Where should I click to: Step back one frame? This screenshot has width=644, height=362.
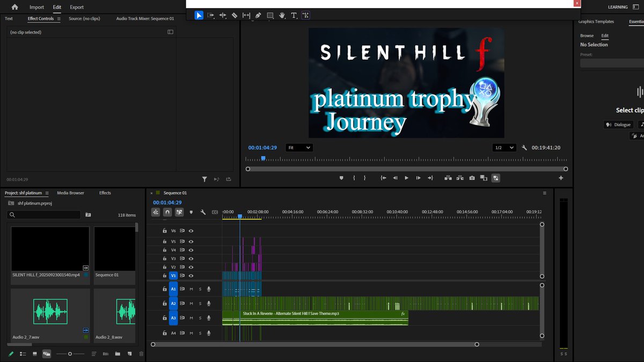coord(395,178)
